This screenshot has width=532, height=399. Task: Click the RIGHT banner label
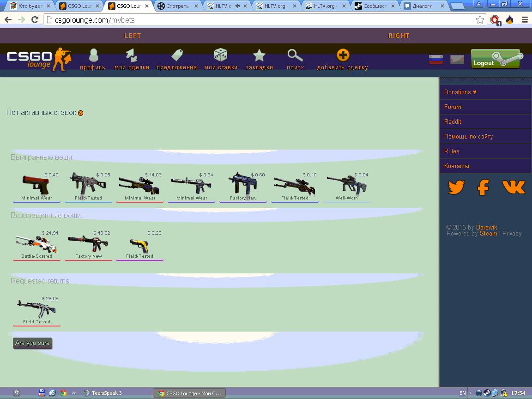pyautogui.click(x=399, y=36)
